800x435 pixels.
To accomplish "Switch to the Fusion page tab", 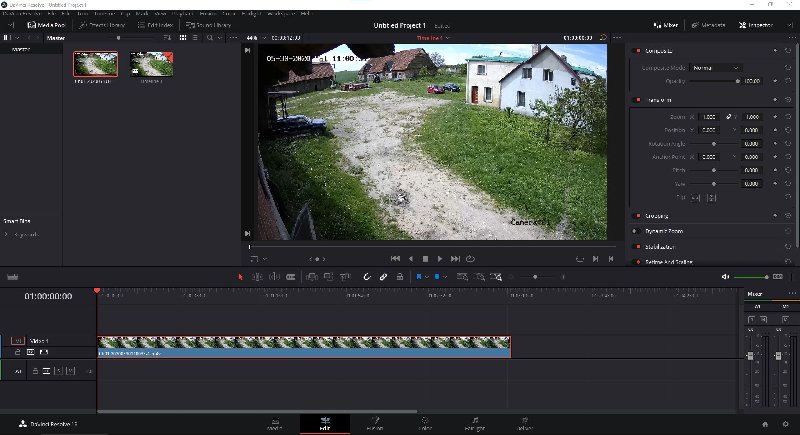I will pos(375,423).
